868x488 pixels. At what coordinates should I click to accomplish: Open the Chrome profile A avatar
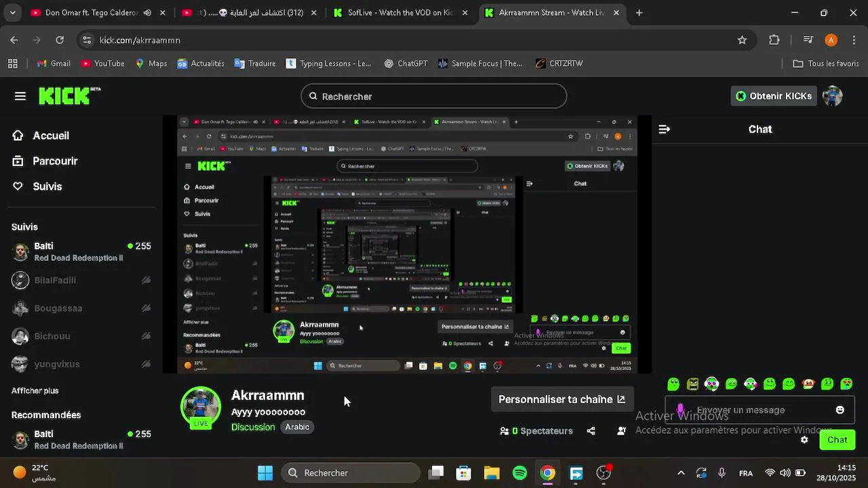click(831, 40)
